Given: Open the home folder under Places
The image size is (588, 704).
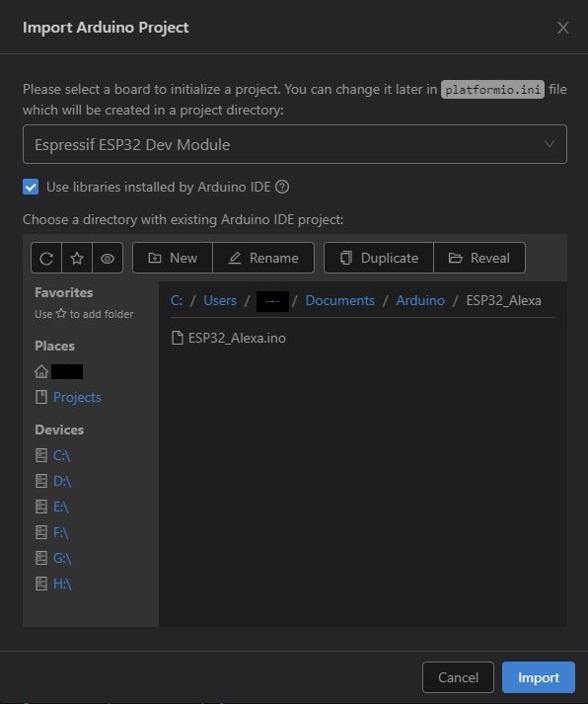Looking at the screenshot, I should 59,372.
